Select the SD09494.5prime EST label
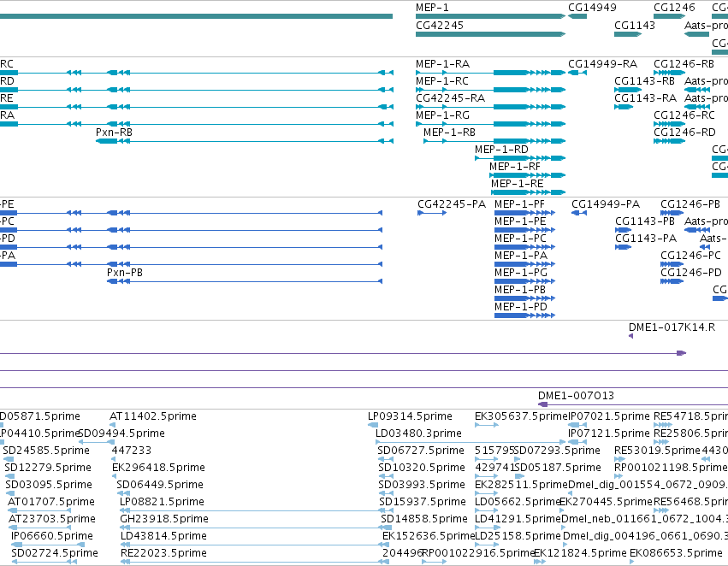The image size is (728, 566). [x=121, y=433]
